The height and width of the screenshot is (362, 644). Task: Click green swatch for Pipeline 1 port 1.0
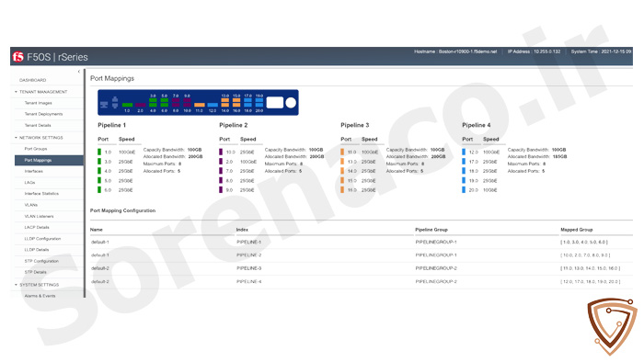pos(99,152)
